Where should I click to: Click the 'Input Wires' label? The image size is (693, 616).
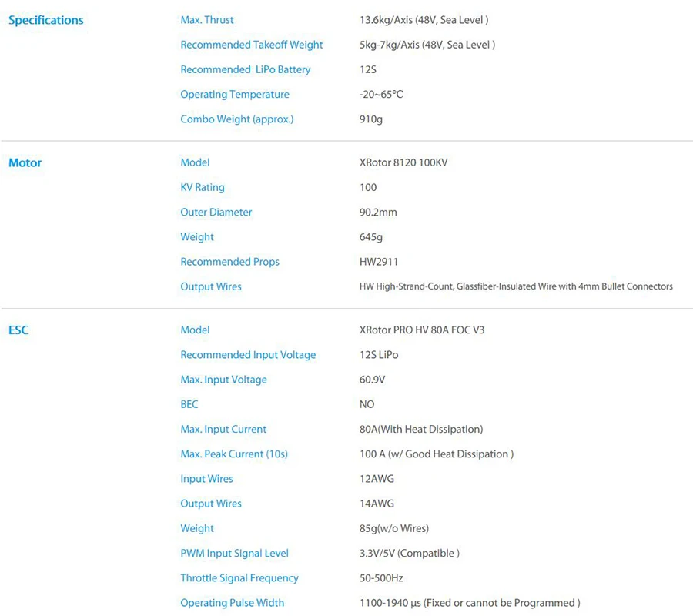click(x=206, y=479)
